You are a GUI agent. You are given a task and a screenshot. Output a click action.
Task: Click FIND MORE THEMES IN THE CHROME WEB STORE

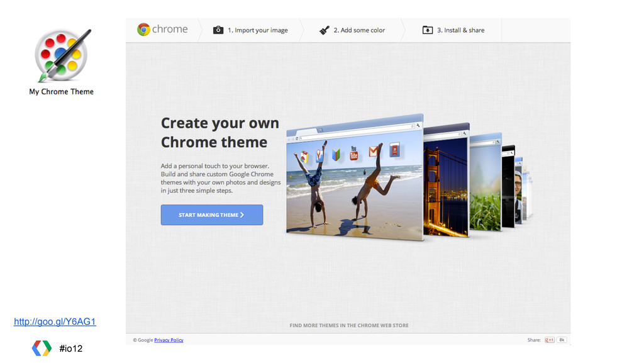pyautogui.click(x=349, y=325)
